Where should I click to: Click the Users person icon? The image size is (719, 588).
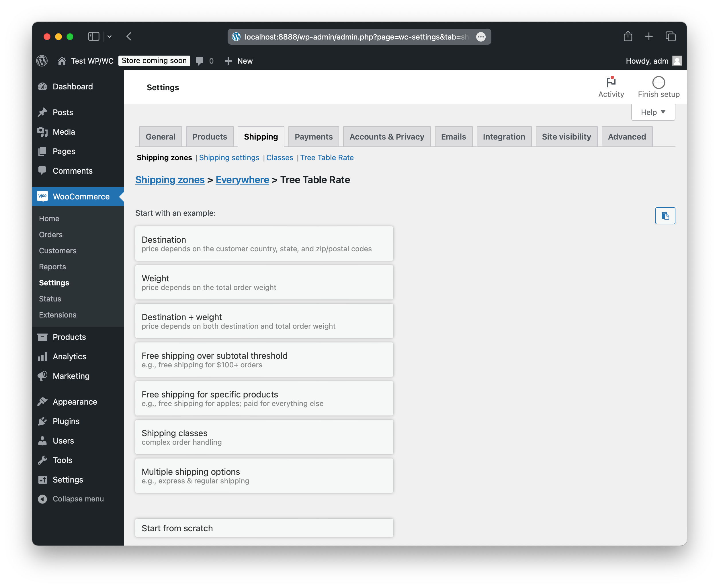(x=43, y=441)
